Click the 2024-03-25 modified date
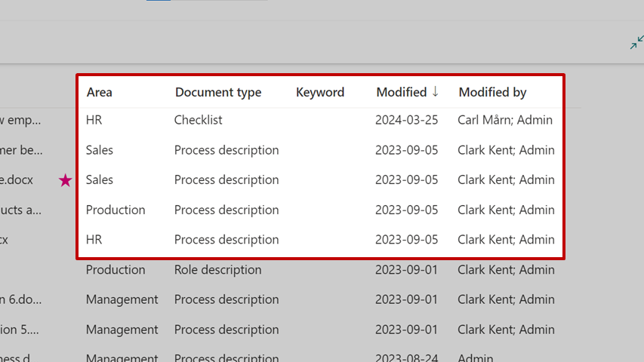 pyautogui.click(x=406, y=120)
